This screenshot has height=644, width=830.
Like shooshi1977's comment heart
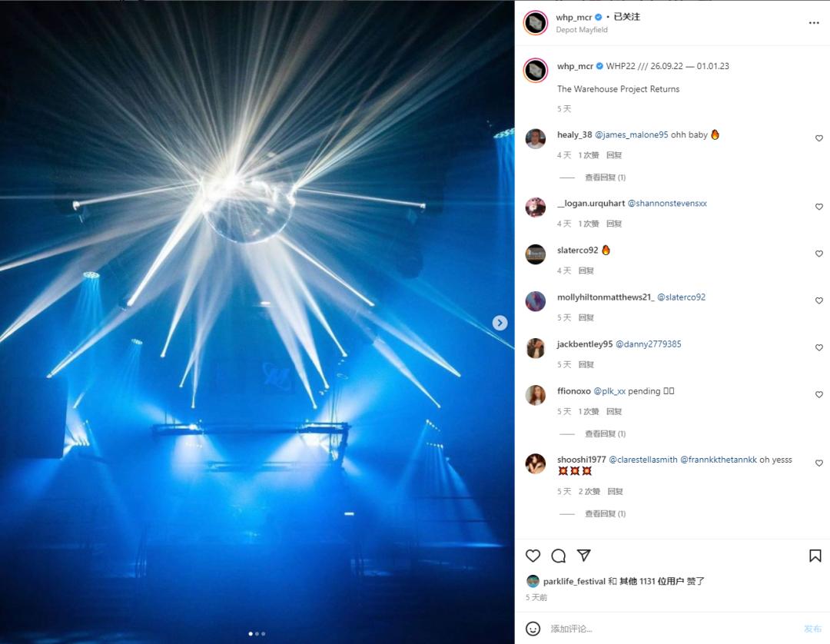coord(819,463)
